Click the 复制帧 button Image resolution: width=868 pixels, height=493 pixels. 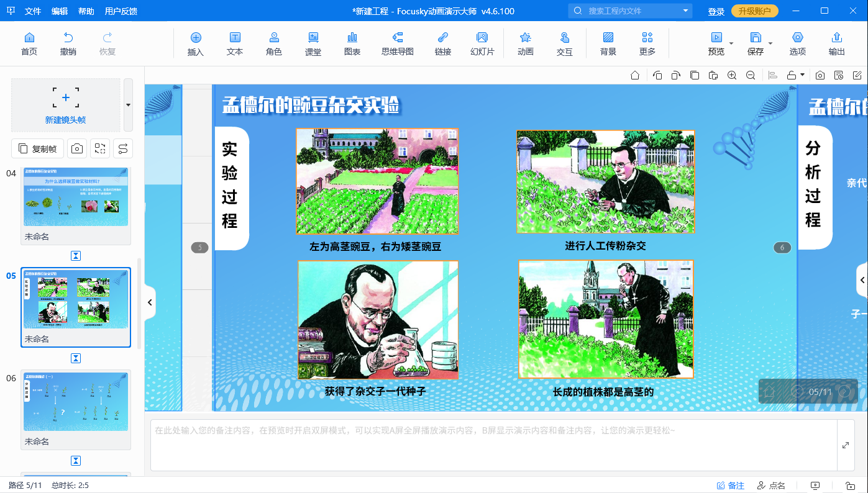tap(37, 148)
